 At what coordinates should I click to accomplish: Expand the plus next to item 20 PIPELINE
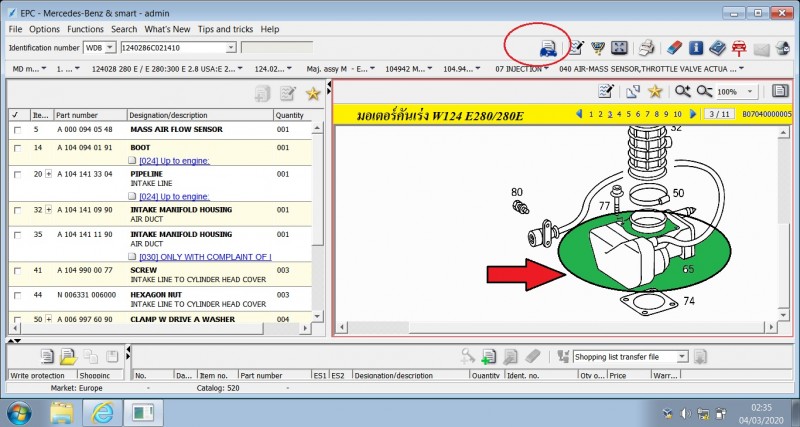click(x=48, y=174)
